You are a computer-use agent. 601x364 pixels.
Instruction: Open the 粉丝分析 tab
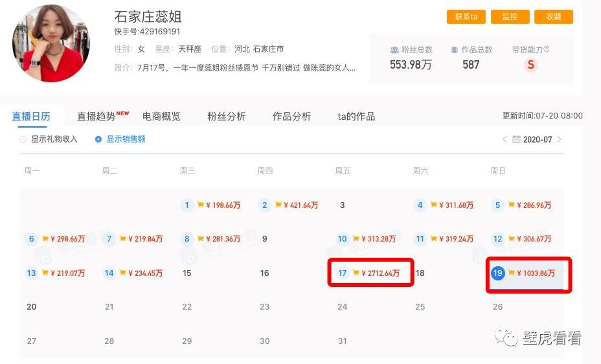(226, 117)
